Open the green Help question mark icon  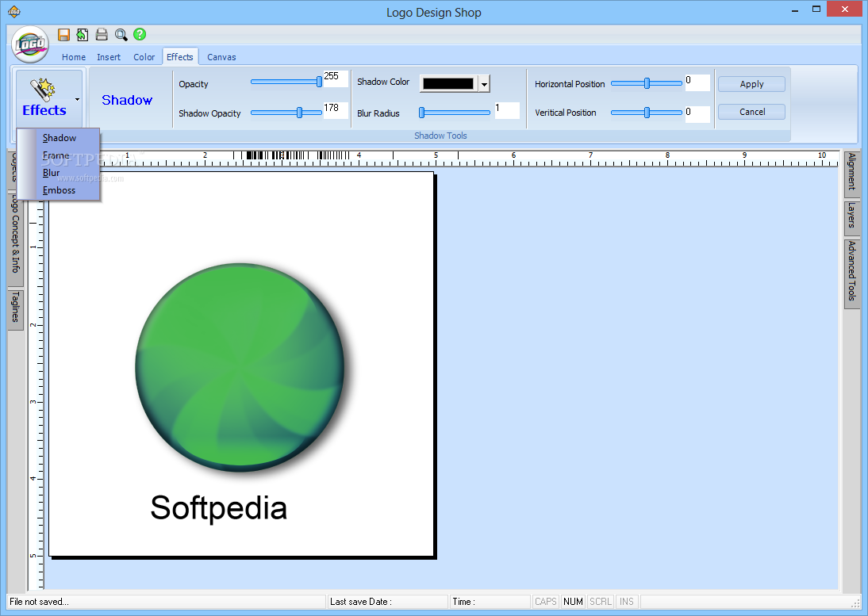point(140,34)
